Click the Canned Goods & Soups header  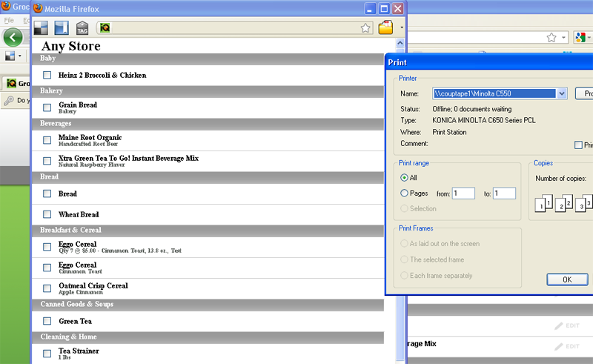coord(208,304)
